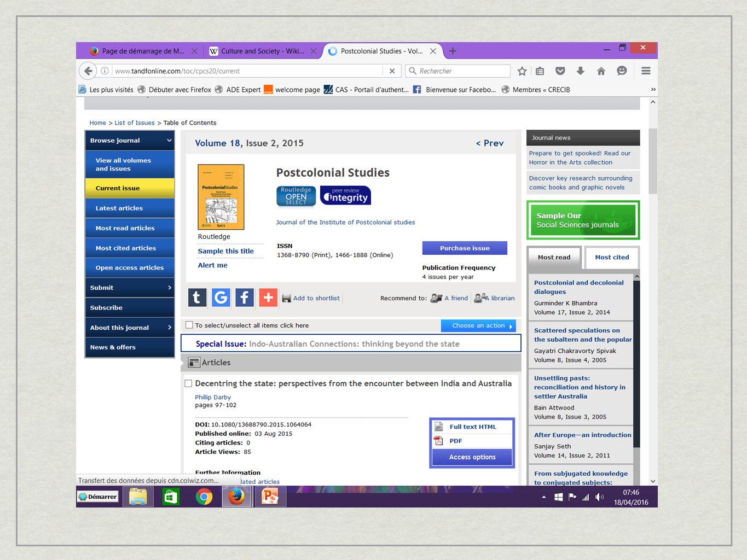
Task: Open Choose an action dropdown
Action: (478, 325)
